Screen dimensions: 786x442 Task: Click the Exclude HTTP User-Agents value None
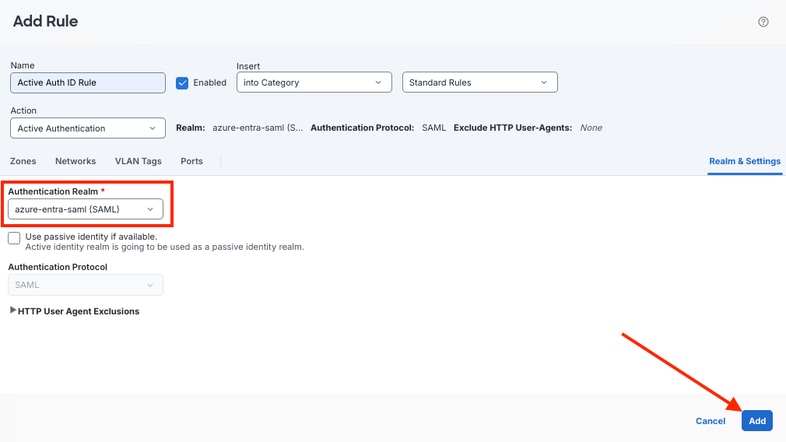tap(591, 128)
